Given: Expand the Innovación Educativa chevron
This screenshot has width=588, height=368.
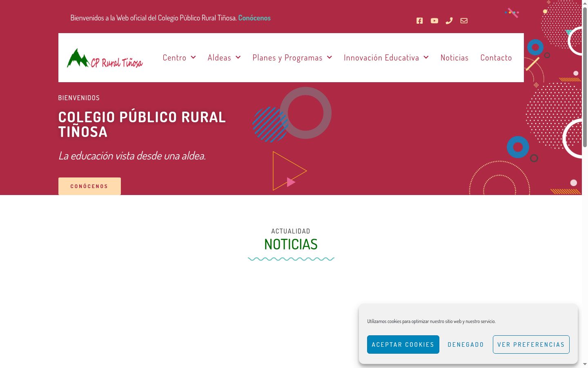Looking at the screenshot, I should tap(426, 57).
